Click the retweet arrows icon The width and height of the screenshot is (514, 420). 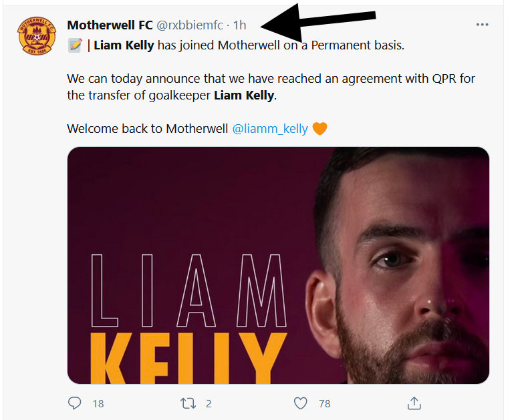188,403
